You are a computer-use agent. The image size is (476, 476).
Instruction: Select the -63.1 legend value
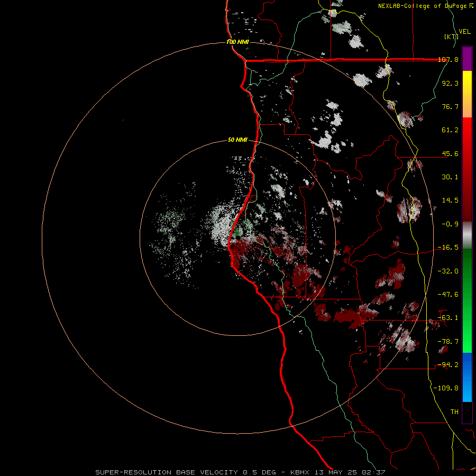[448, 318]
